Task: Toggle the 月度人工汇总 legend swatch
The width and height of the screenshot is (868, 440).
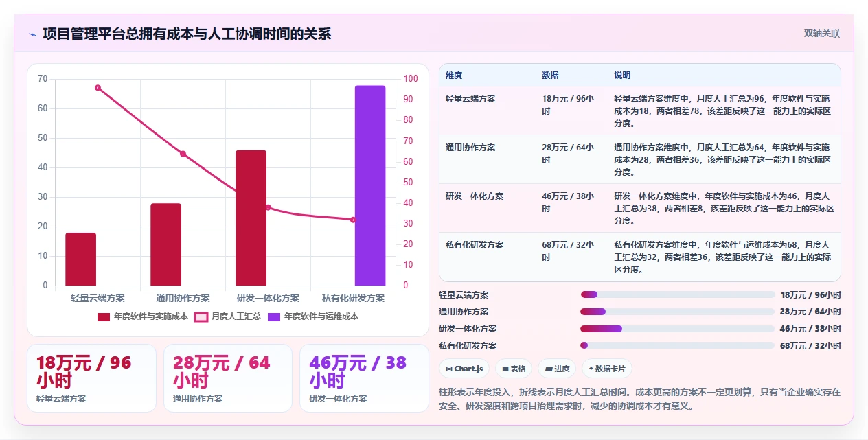Action: click(201, 317)
